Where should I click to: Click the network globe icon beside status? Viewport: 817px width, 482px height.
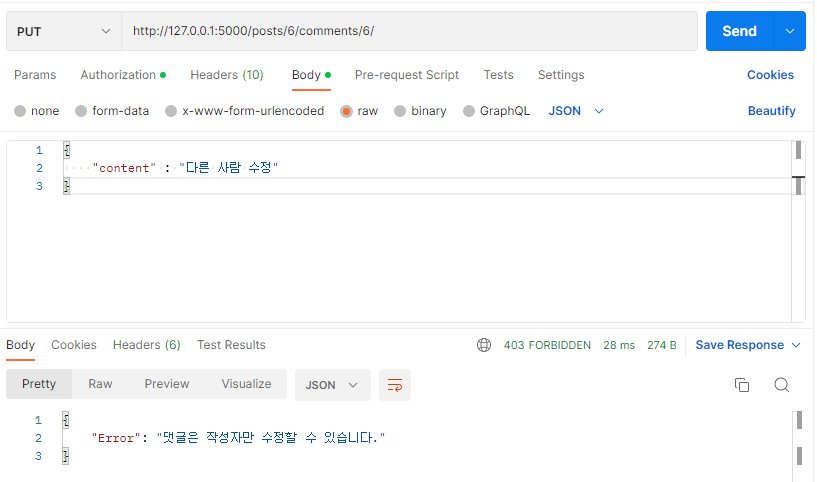click(x=484, y=345)
